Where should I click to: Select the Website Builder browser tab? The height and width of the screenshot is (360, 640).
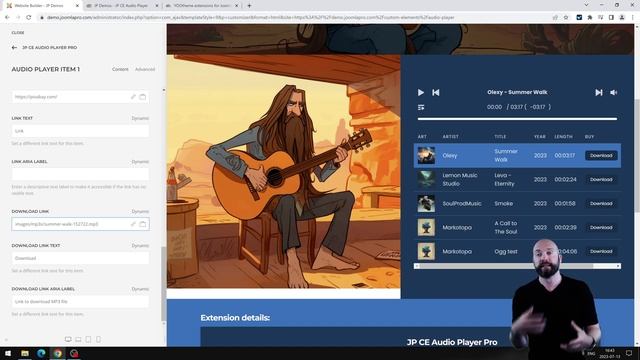(42, 6)
